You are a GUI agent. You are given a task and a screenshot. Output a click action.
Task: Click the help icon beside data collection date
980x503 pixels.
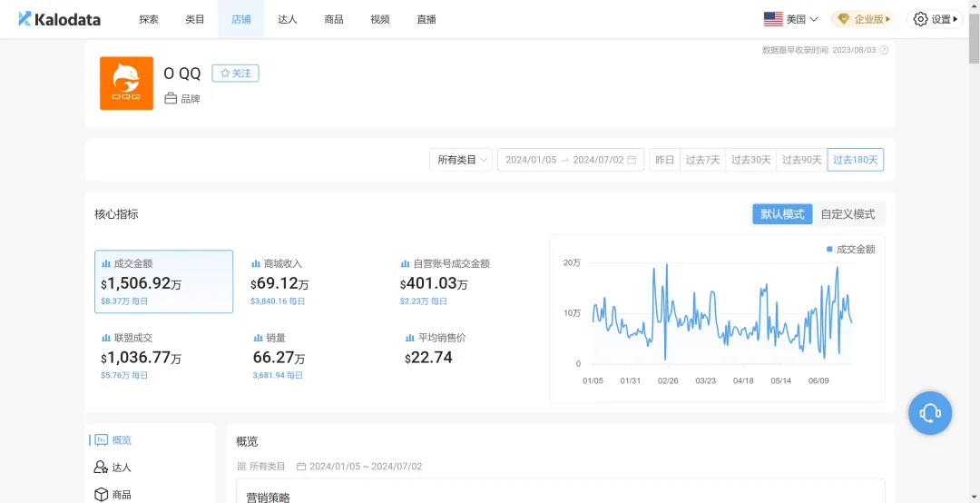884,50
